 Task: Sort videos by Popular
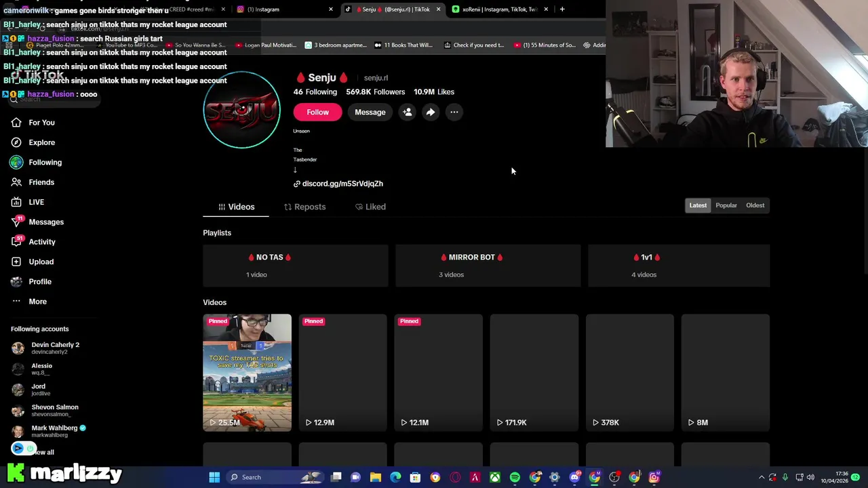(726, 205)
